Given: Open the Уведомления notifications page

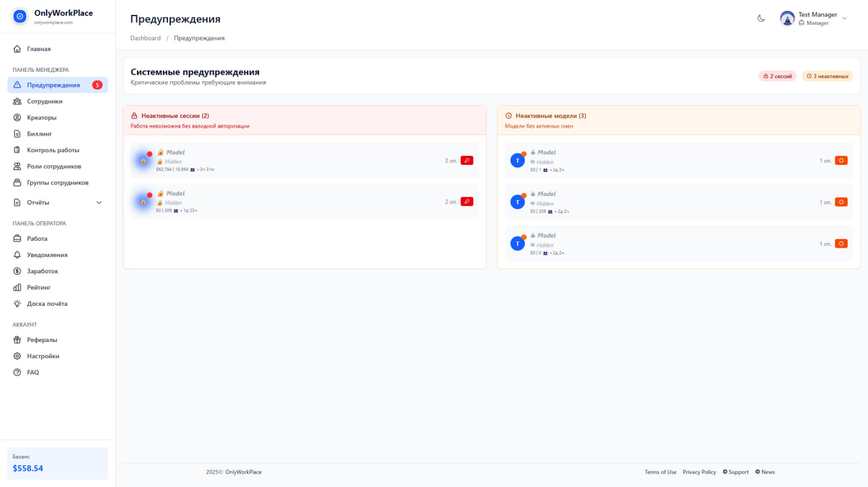Looking at the screenshot, I should click(x=45, y=254).
